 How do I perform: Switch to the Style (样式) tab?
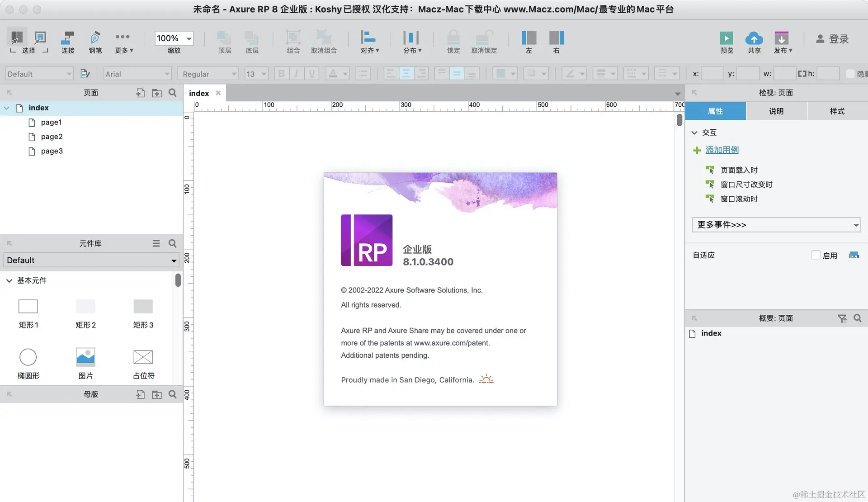[x=837, y=111]
